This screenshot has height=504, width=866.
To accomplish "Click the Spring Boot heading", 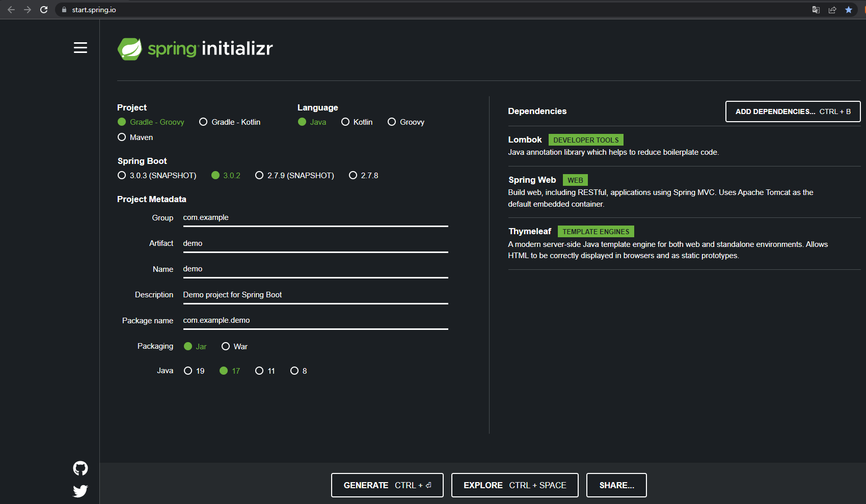I will pos(142,161).
